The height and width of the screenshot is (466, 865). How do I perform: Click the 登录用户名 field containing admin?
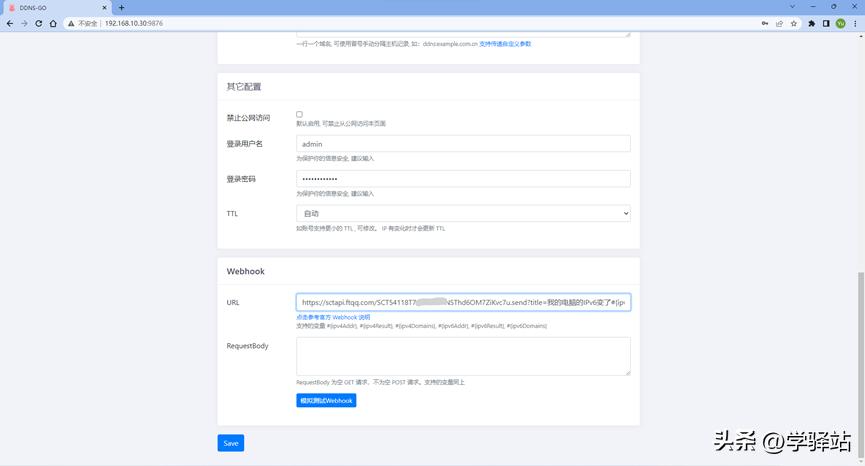click(463, 144)
